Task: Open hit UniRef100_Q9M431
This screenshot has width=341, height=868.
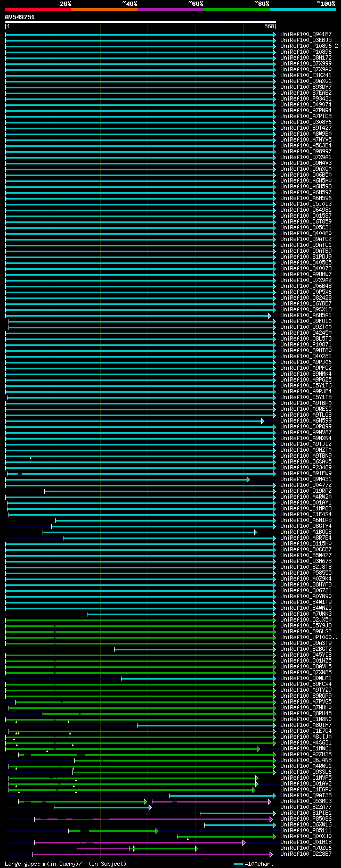Action: pyautogui.click(x=306, y=479)
